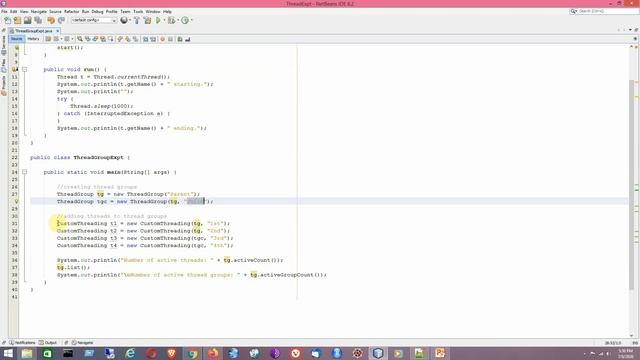The image size is (640, 360).
Task: Open the Windows Start button
Action: pyautogui.click(x=8, y=353)
